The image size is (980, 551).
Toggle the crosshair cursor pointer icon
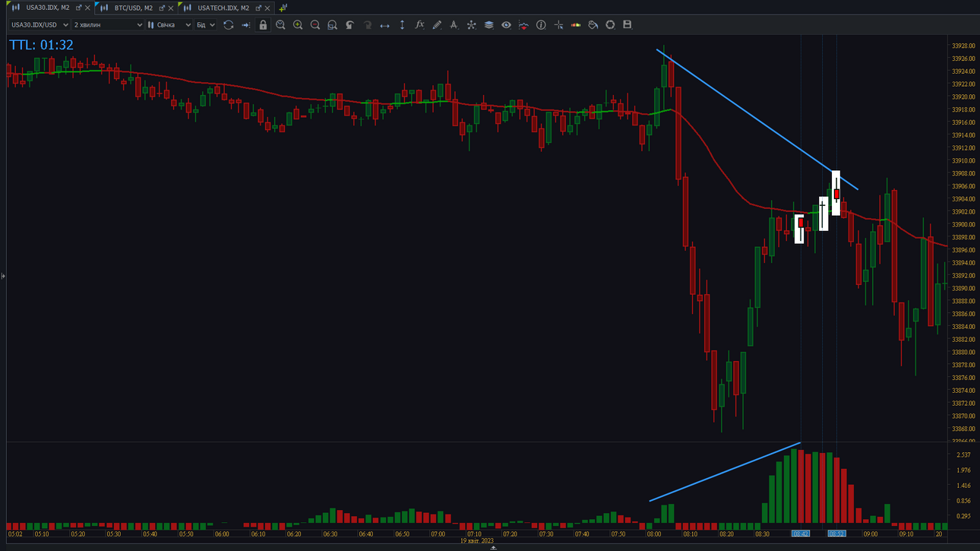pyautogui.click(x=558, y=25)
